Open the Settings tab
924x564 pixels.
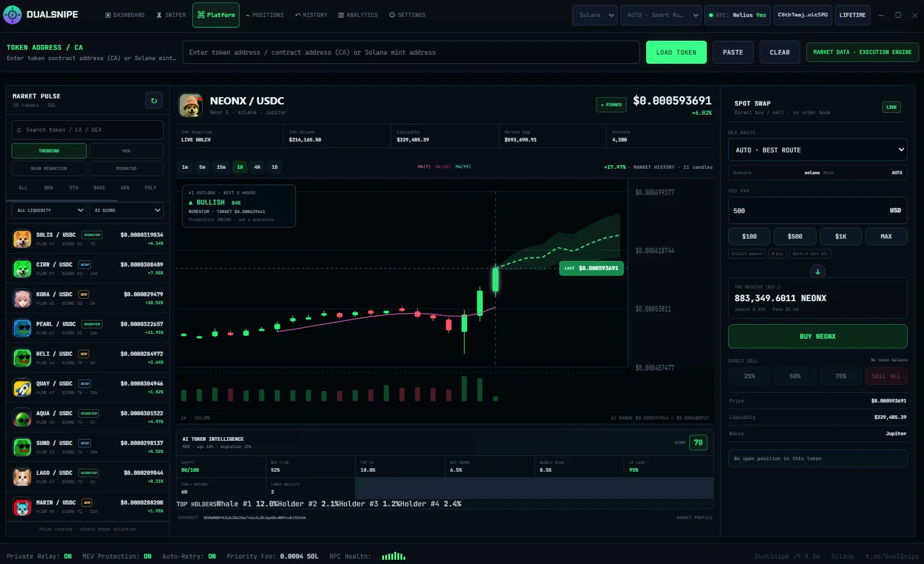tap(407, 15)
